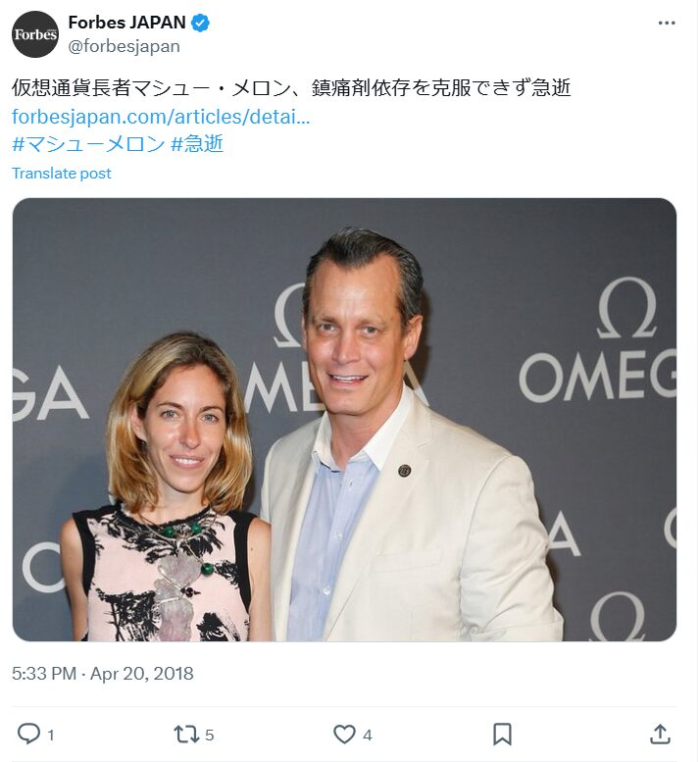
Task: Click the like count number 4
Action: tap(367, 735)
